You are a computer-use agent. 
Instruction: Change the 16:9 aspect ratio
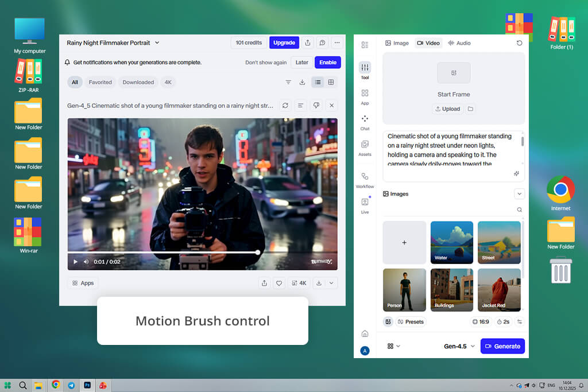click(x=481, y=321)
